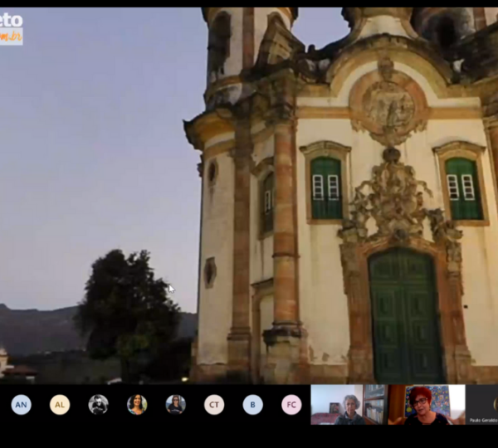Screen dimensions: 498x448
Task: Click the black-and-white photo avatar after AL
Action: tap(98, 405)
